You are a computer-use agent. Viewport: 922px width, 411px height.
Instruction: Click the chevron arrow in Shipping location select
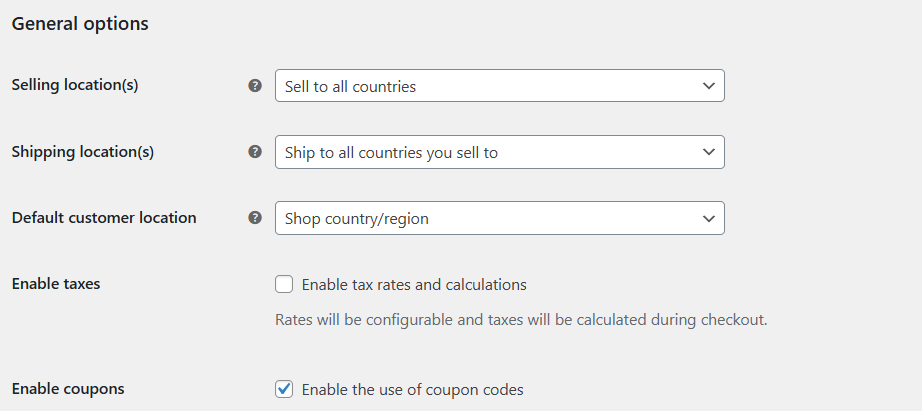[x=709, y=152]
